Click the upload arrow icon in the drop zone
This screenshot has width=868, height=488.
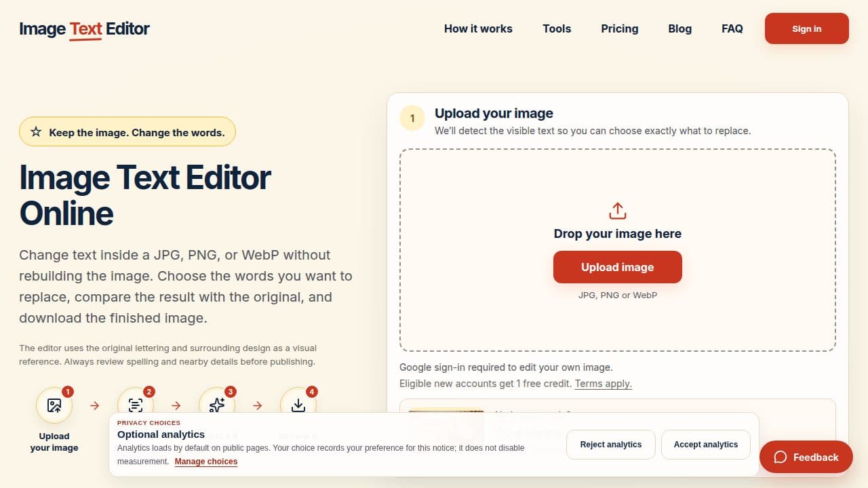point(618,211)
